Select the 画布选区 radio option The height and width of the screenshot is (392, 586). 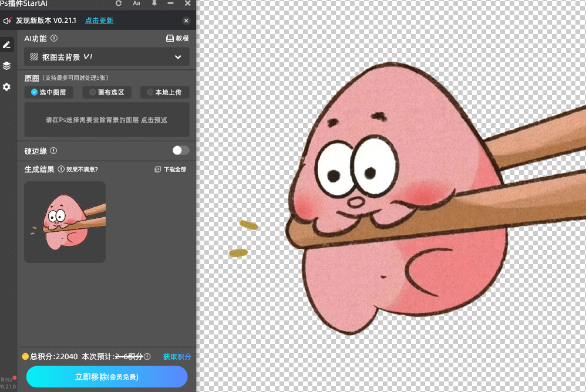106,92
